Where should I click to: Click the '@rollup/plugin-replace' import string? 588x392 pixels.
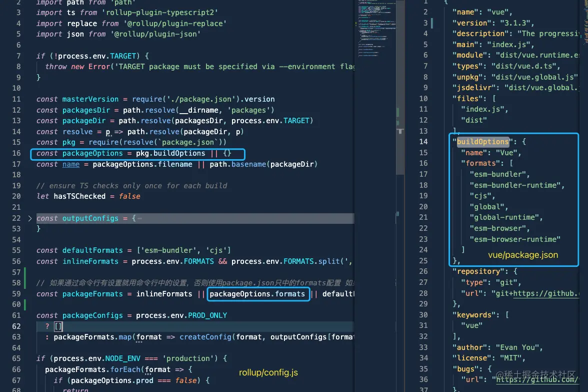click(175, 23)
